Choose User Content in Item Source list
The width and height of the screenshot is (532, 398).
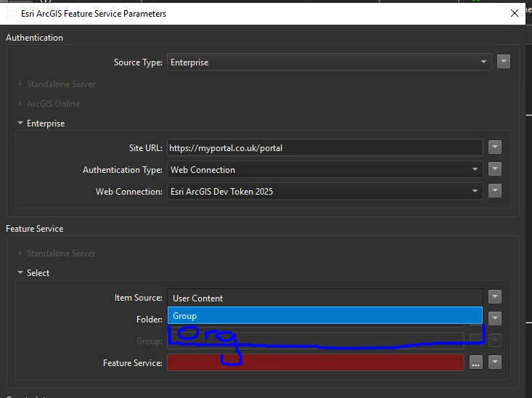coord(324,298)
